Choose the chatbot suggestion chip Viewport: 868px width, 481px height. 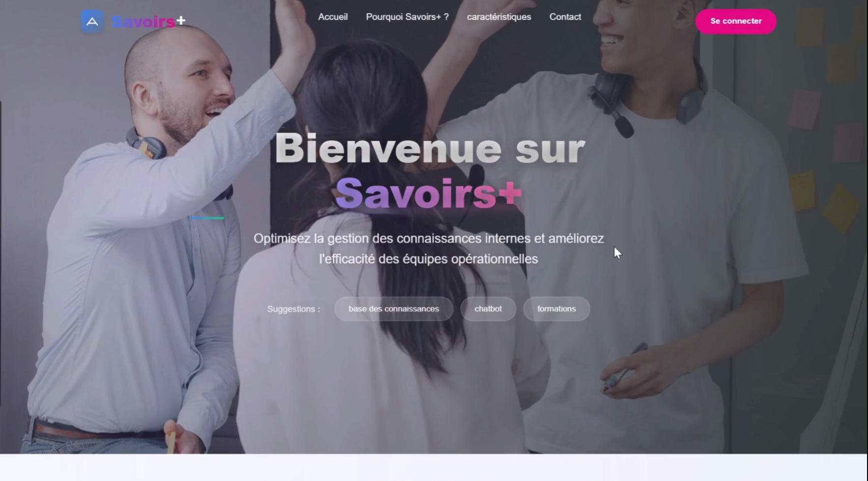tap(488, 309)
